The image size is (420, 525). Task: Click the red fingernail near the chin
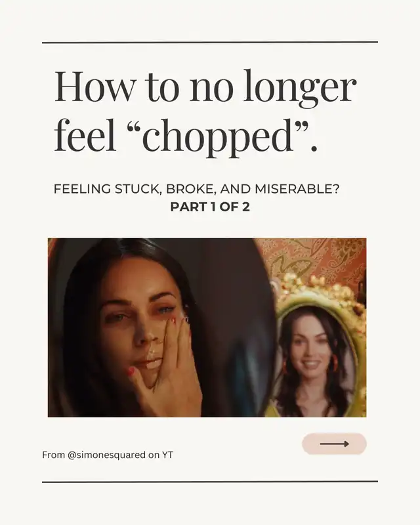tap(131, 371)
